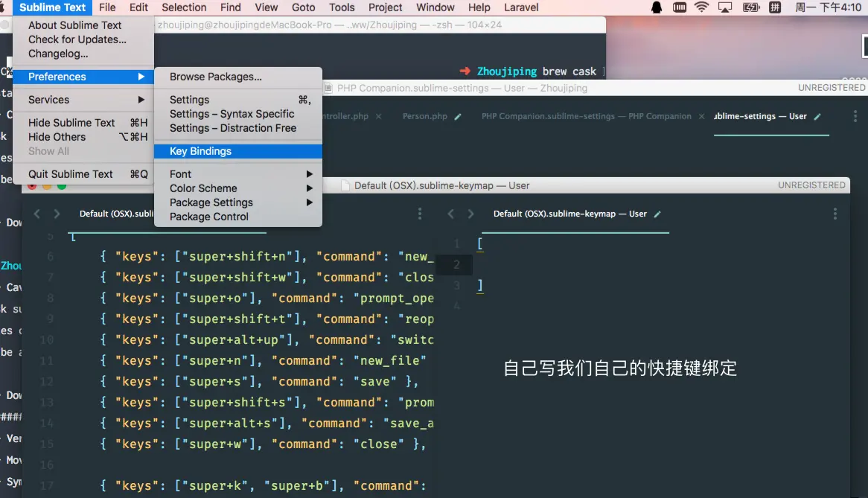Click the keyboard-like menu bar status icon
The height and width of the screenshot is (498, 868).
pos(679,7)
